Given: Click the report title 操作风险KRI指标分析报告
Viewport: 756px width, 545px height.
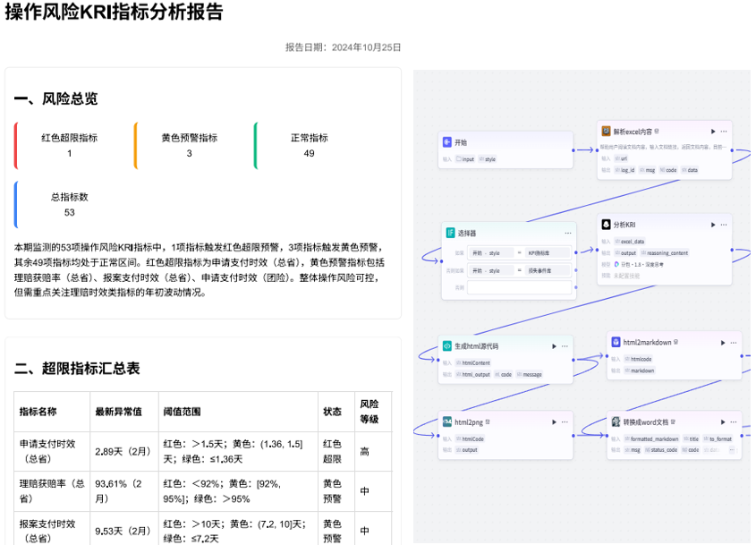Looking at the screenshot, I should [115, 11].
